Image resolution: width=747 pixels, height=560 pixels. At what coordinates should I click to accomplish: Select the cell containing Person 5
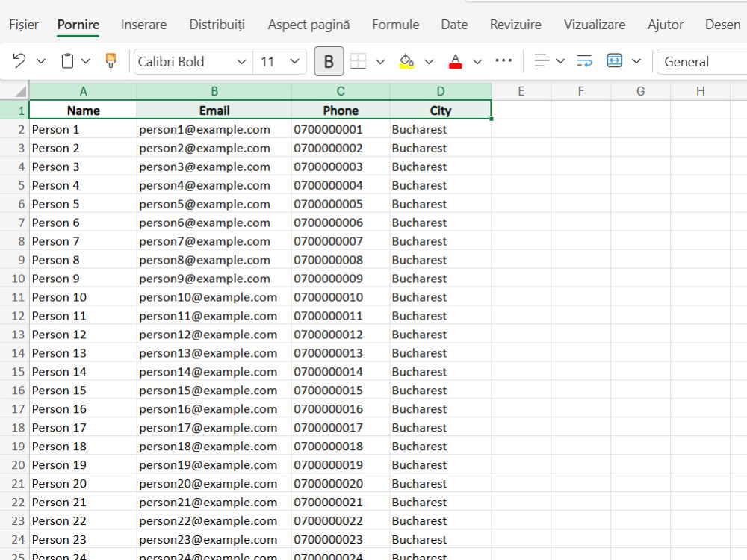point(84,204)
